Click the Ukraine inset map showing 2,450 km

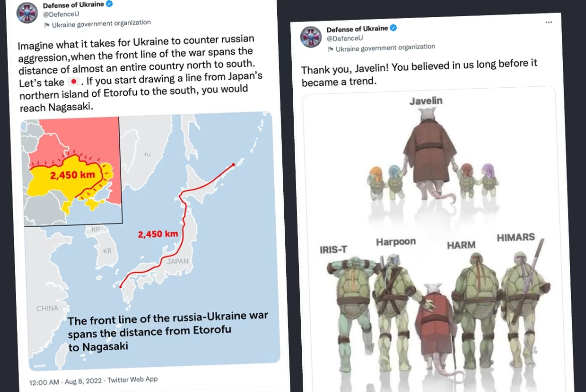click(x=72, y=171)
